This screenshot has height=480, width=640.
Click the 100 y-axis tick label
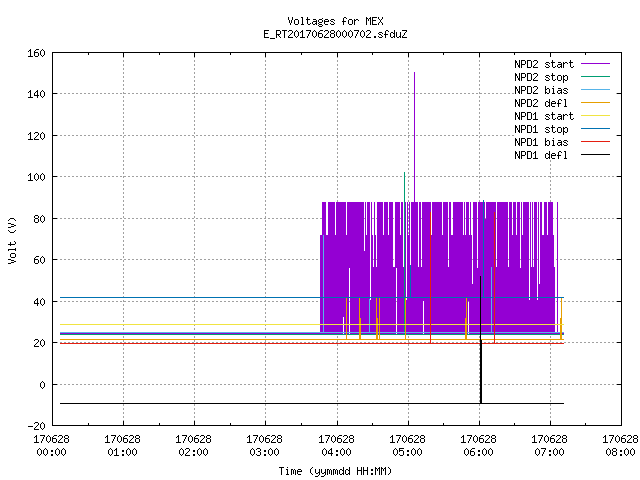point(36,177)
